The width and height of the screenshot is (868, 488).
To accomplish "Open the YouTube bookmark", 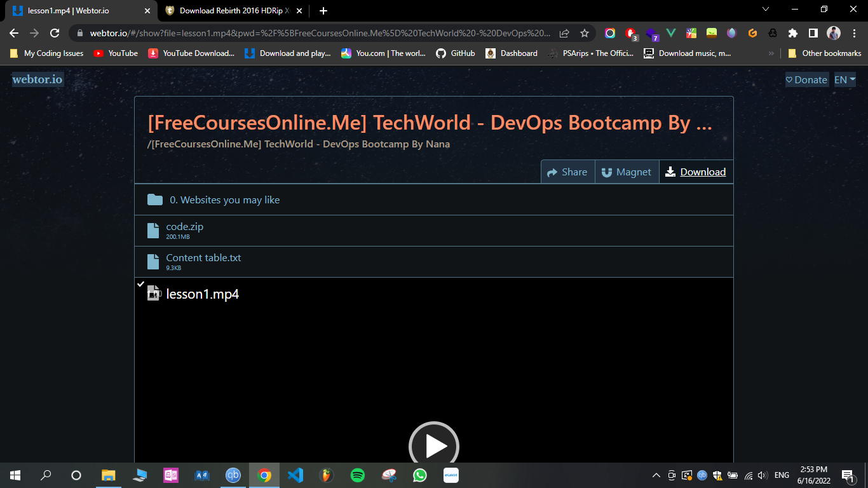I will click(x=116, y=53).
